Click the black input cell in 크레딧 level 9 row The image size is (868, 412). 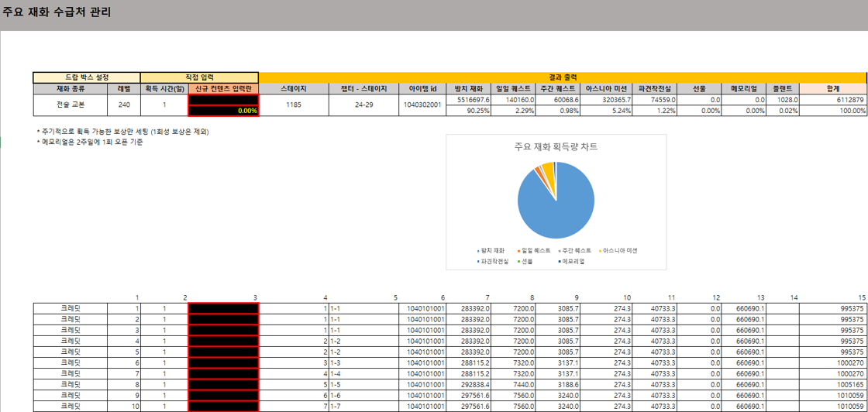tap(223, 395)
